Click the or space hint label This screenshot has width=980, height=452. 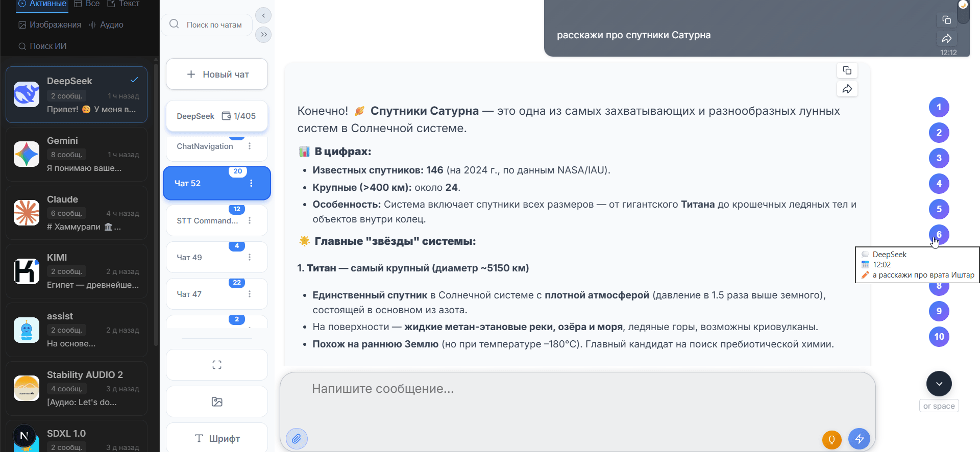[x=939, y=406]
